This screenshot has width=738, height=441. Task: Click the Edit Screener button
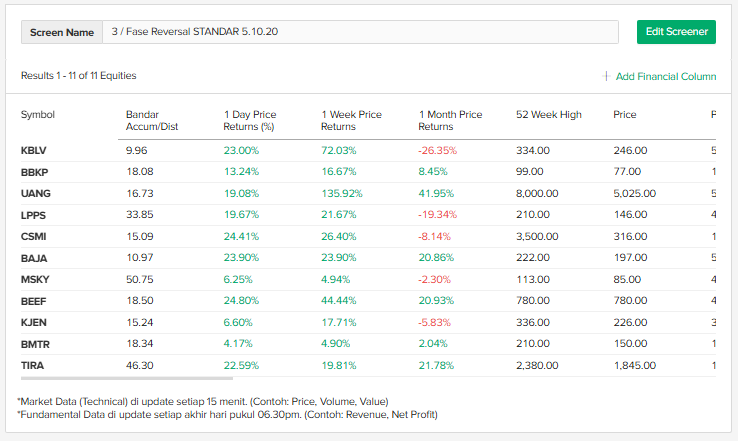(676, 32)
